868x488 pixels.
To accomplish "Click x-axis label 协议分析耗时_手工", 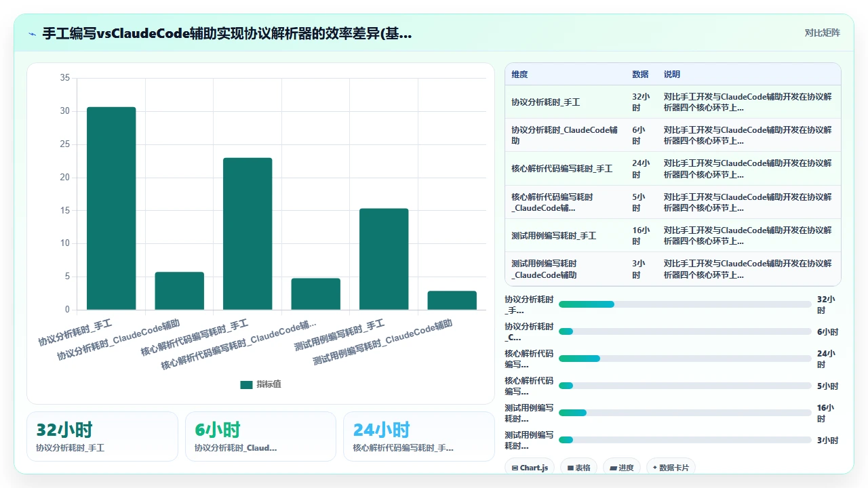I will 75,332.
